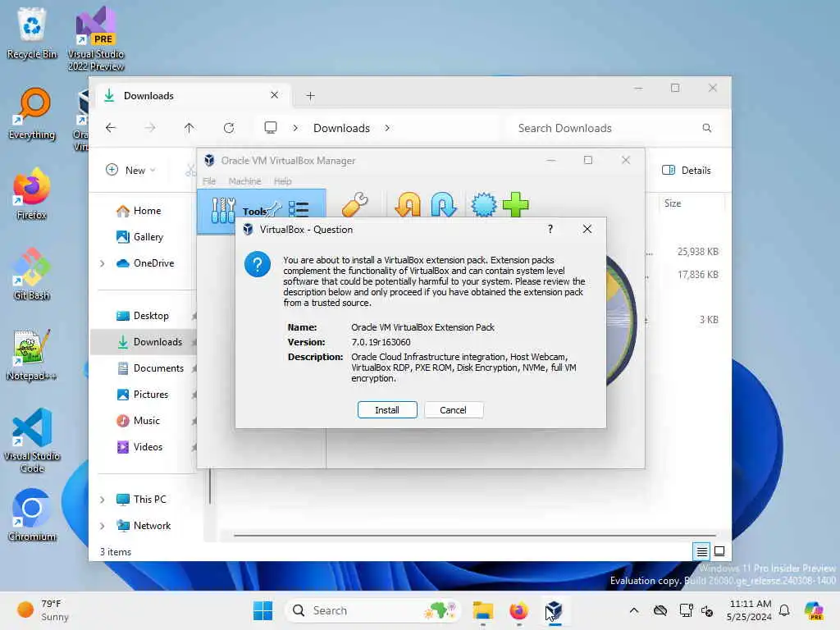This screenshot has height=630, width=840.
Task: Toggle the Details pane button
Action: tap(687, 171)
